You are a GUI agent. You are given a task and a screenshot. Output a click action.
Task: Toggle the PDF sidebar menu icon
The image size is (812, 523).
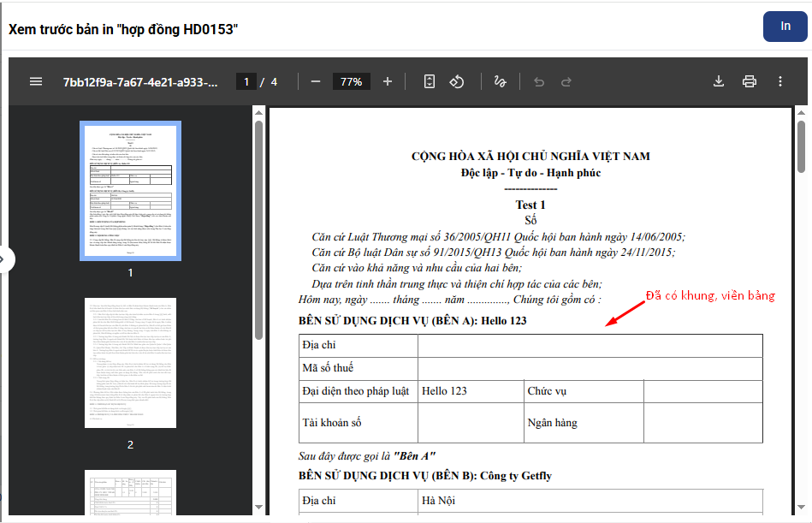point(36,81)
